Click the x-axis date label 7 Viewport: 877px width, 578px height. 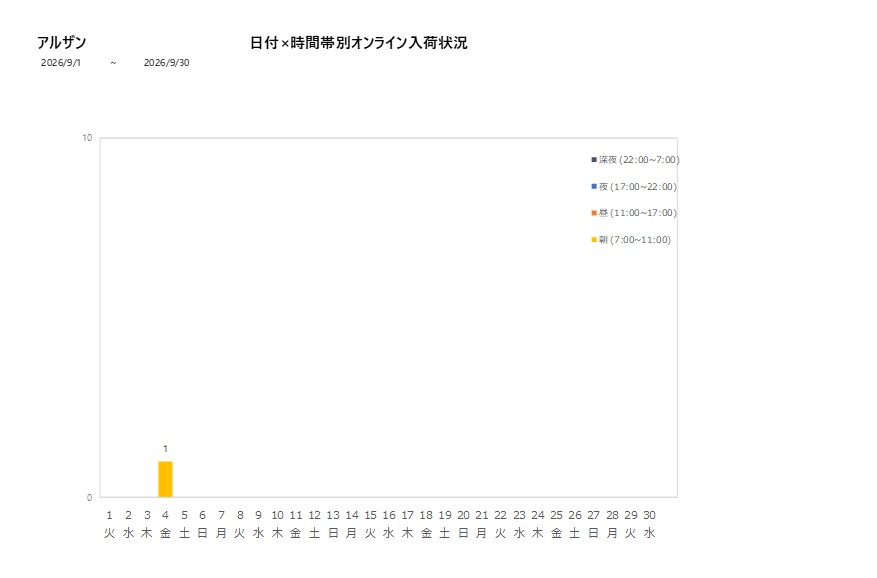(221, 515)
